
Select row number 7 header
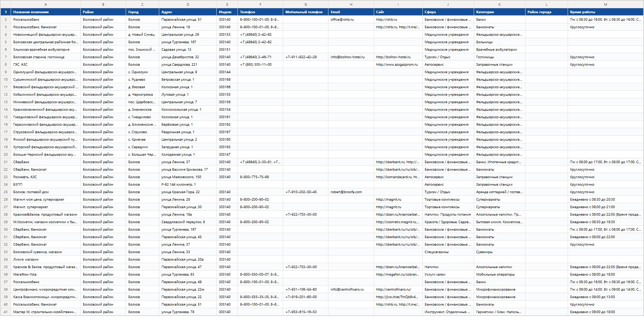coord(6,57)
